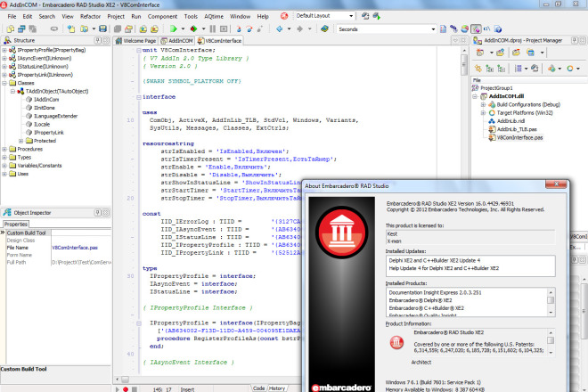
Task: Click Installed Products list down scroll arrow
Action: [551, 313]
